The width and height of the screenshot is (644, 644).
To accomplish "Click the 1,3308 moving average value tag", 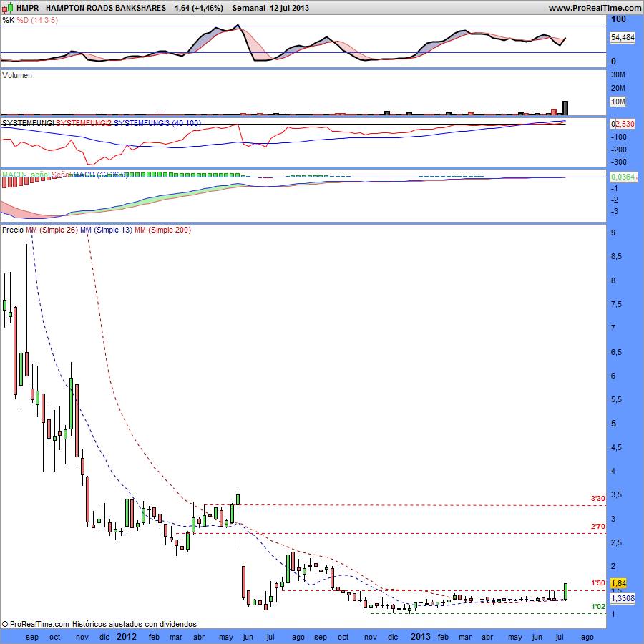I will point(623,598).
